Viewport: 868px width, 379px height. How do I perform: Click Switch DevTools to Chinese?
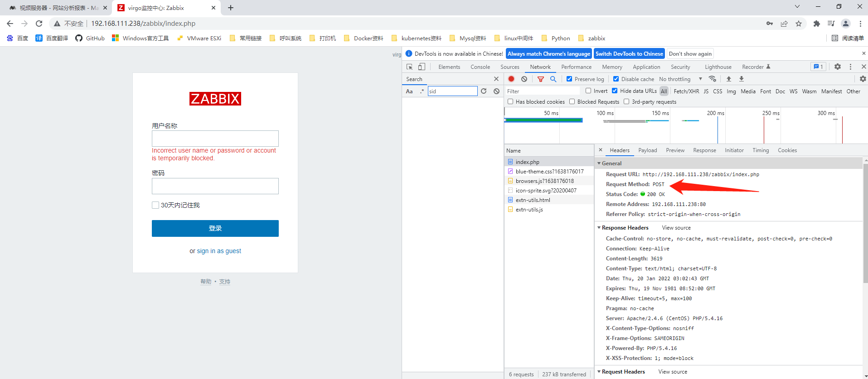(629, 53)
